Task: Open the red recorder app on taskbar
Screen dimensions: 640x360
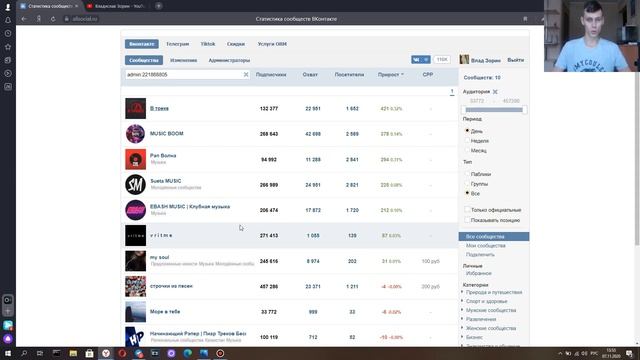Action: click(220, 353)
